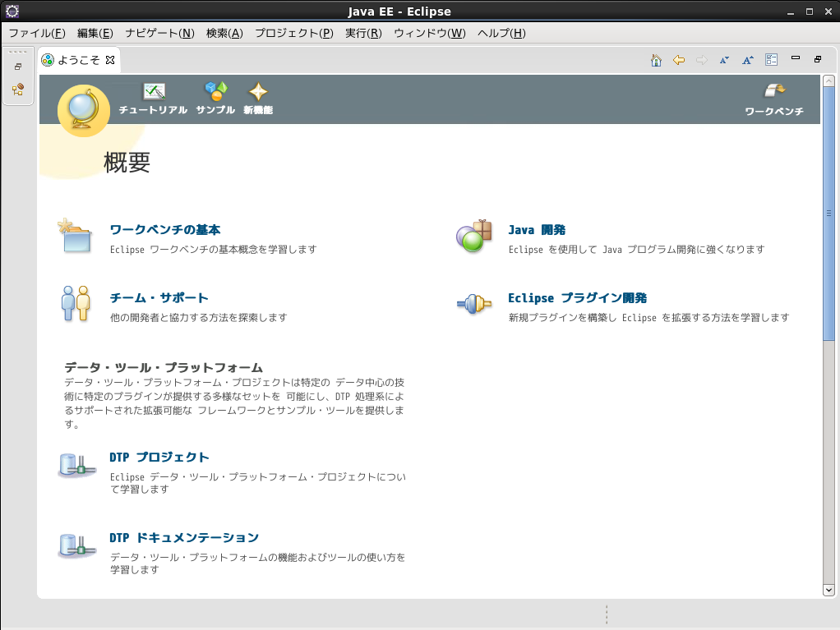Magnify font size using the larger A icon
This screenshot has width=840, height=630.
pyautogui.click(x=748, y=60)
